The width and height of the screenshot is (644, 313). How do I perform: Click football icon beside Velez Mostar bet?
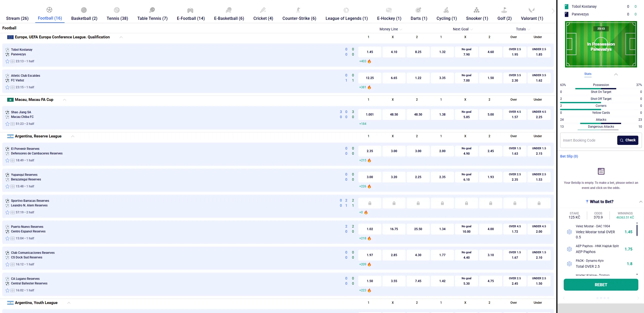[569, 232]
